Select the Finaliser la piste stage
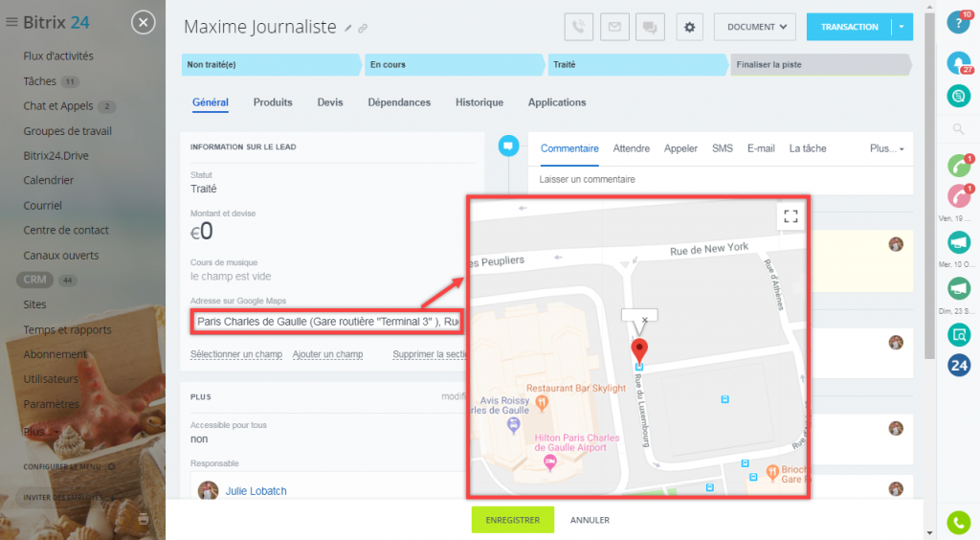This screenshot has height=540, width=980. point(820,64)
